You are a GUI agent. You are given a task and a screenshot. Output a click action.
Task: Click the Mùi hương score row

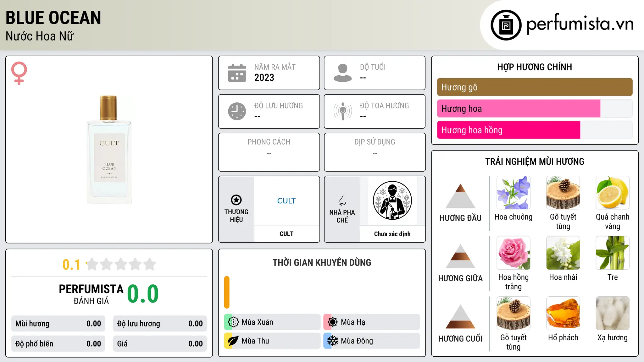(58, 324)
